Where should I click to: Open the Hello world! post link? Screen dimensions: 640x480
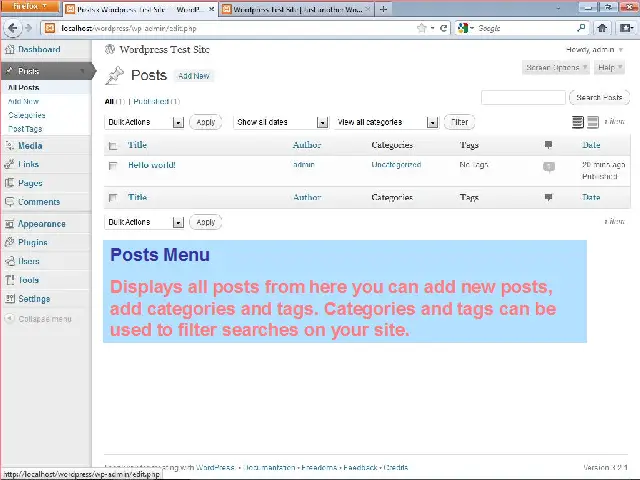coord(152,165)
